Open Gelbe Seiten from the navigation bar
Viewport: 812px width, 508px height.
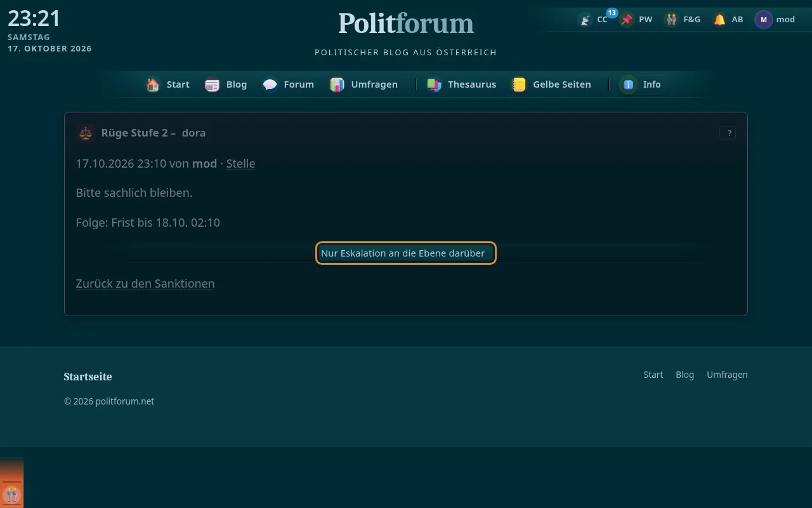551,84
